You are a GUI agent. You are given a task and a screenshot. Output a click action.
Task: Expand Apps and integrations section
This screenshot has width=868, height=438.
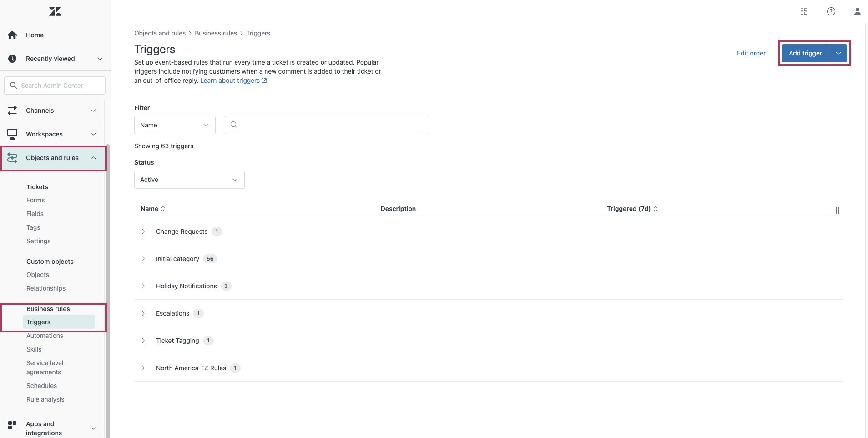click(93, 428)
